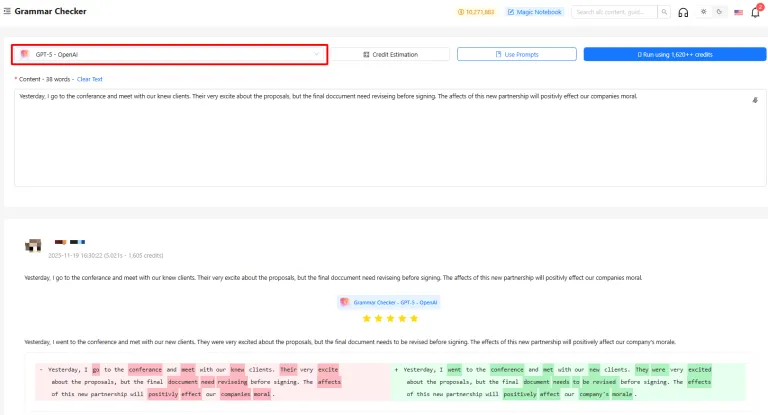Open the notifications bell
This screenshot has height=415, width=768.
point(755,12)
